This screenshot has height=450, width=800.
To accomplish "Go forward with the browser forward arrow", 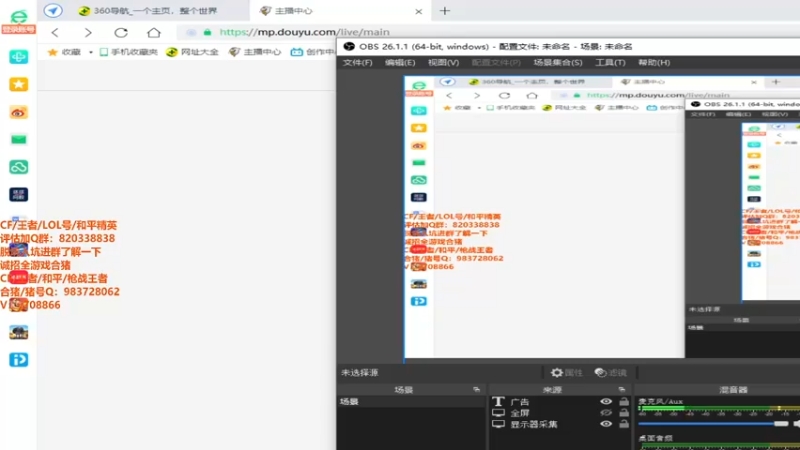I will click(88, 33).
